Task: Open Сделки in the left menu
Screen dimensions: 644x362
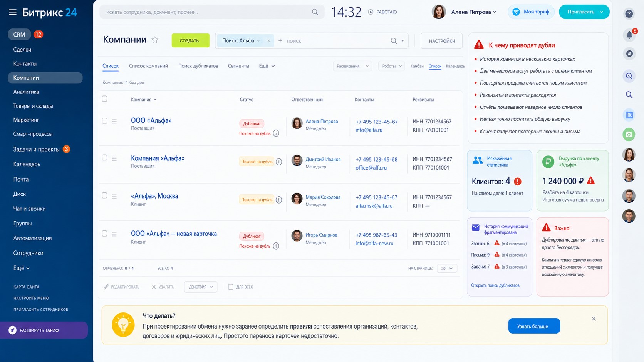Action: point(22,50)
